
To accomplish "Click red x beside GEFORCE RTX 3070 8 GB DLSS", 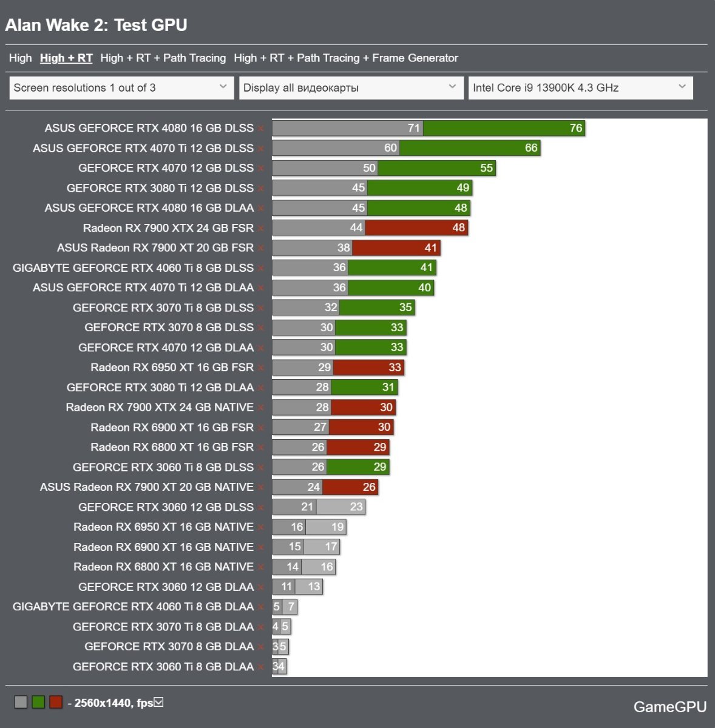I will pos(261,328).
